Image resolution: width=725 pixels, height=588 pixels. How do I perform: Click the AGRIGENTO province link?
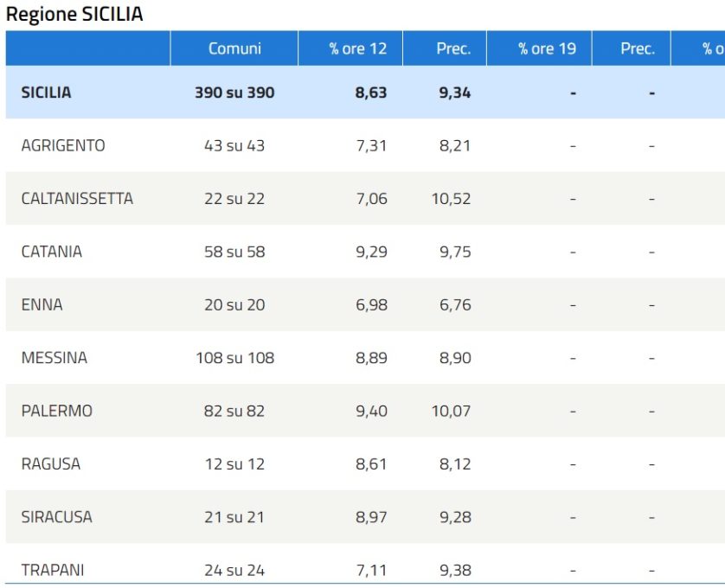tap(63, 145)
